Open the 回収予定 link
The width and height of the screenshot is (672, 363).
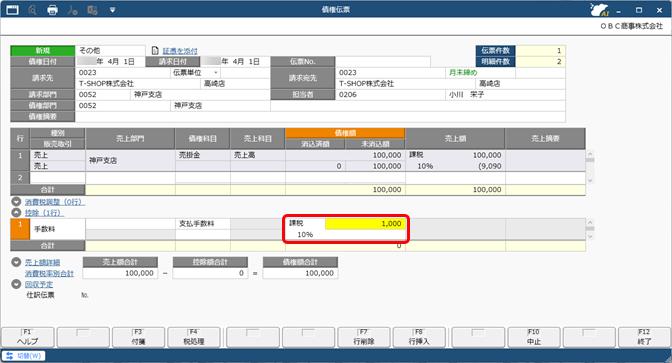[39, 285]
